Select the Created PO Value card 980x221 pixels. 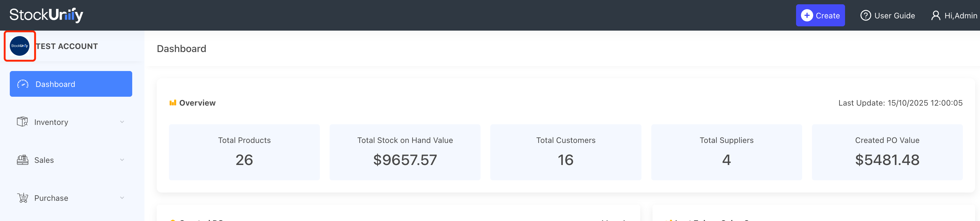coord(887,152)
